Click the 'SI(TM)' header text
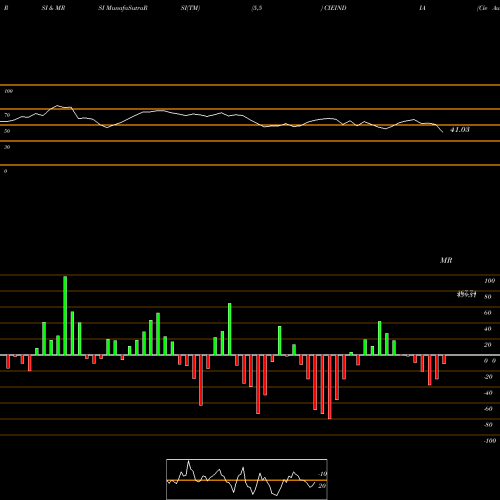The image size is (500, 500). (190, 8)
